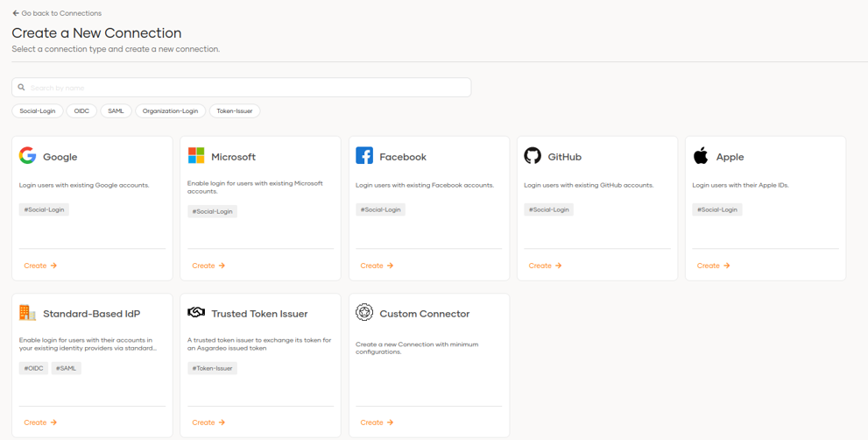Click the Facebook logo icon
868x440 pixels.
coord(364,156)
